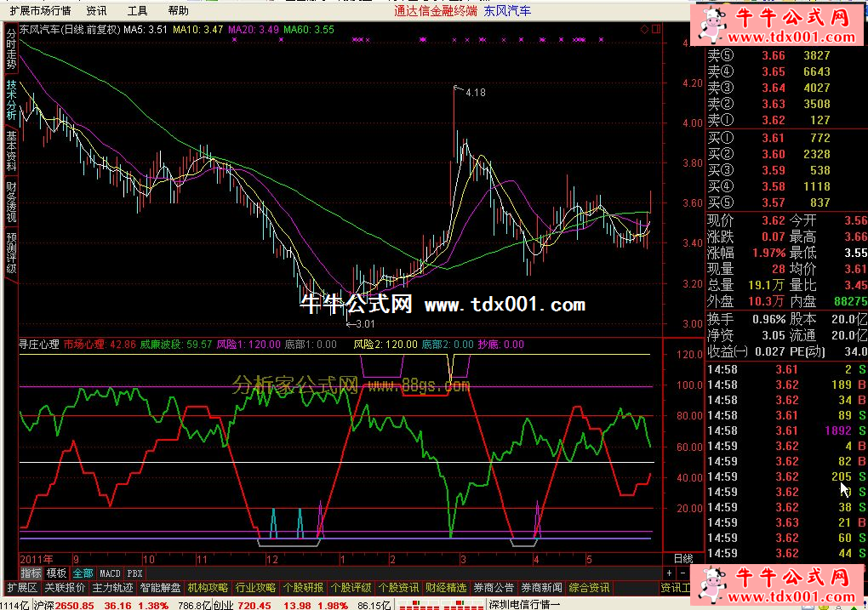The image size is (868, 610).
Task: Click the 卖⑤ 3.66 order row
Action: coord(769,55)
